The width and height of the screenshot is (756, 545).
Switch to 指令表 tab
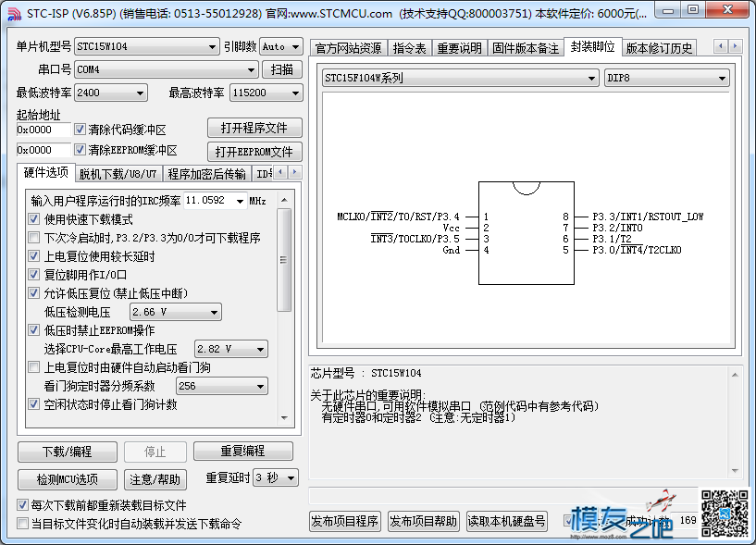[x=409, y=48]
